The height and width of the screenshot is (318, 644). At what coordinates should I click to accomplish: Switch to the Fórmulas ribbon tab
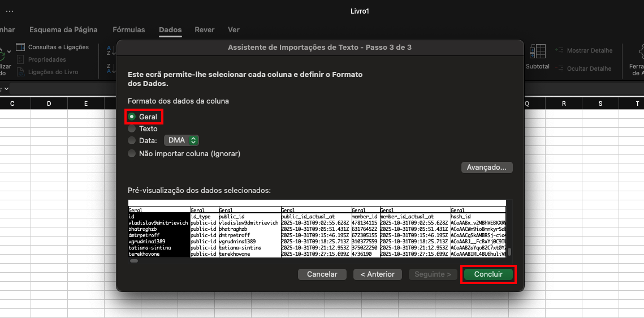pyautogui.click(x=129, y=30)
